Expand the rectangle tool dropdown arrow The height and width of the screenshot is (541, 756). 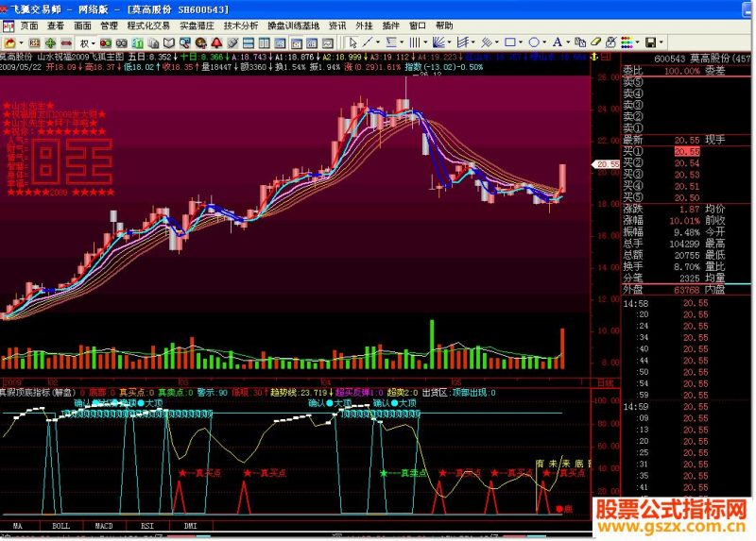click(x=521, y=42)
